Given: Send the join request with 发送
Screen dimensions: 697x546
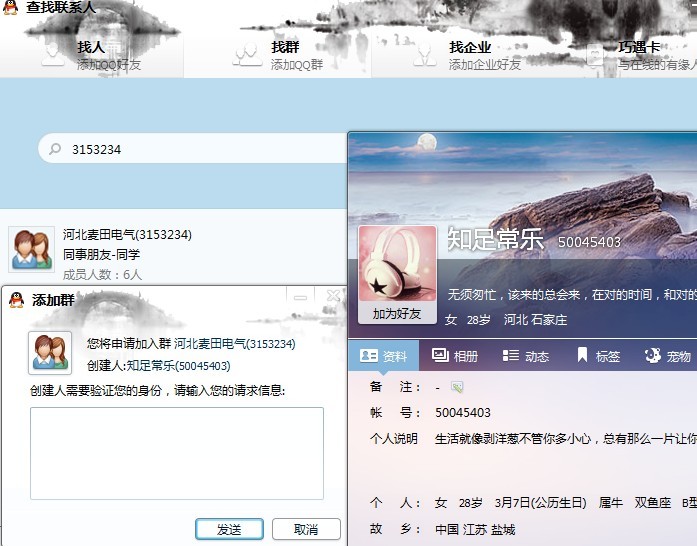Looking at the screenshot, I should point(229,529).
